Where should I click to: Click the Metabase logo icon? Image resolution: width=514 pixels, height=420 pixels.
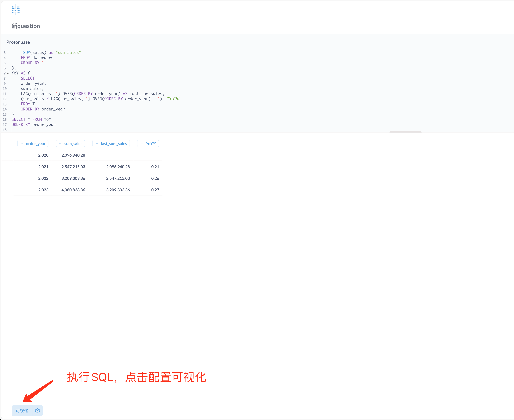coord(15,9)
